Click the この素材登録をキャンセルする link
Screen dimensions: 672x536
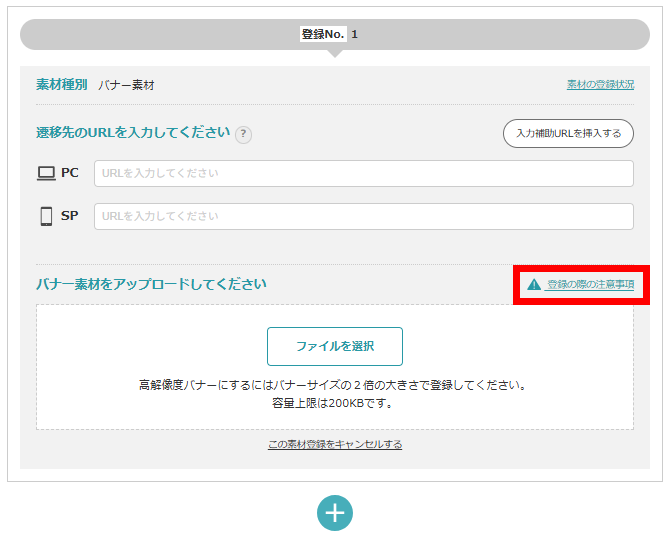click(335, 444)
